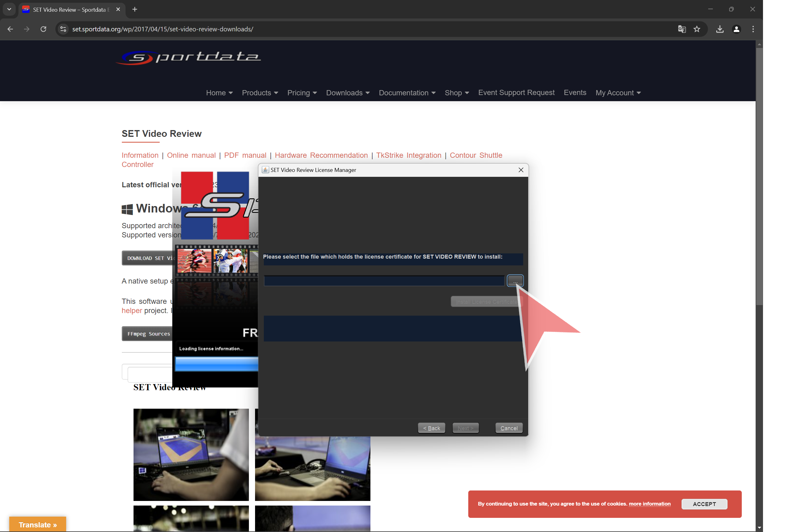
Task: Open the Translate widget
Action: (38, 525)
